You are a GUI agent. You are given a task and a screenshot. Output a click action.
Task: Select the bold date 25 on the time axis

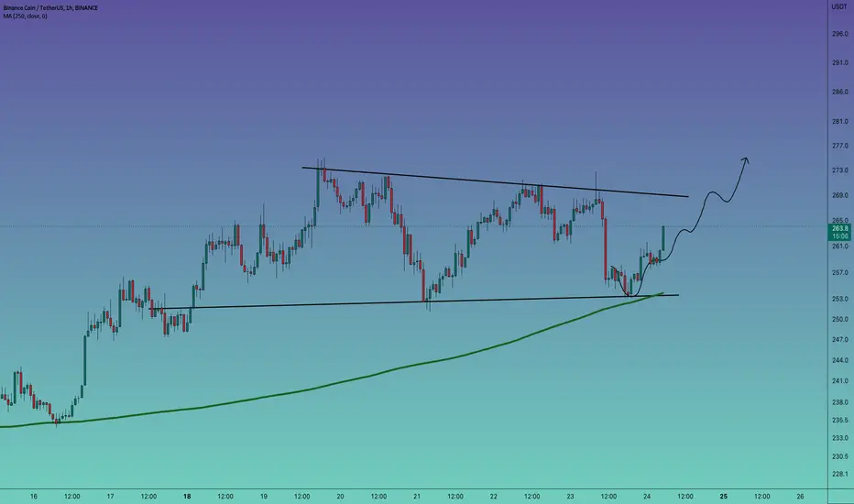coord(723,497)
